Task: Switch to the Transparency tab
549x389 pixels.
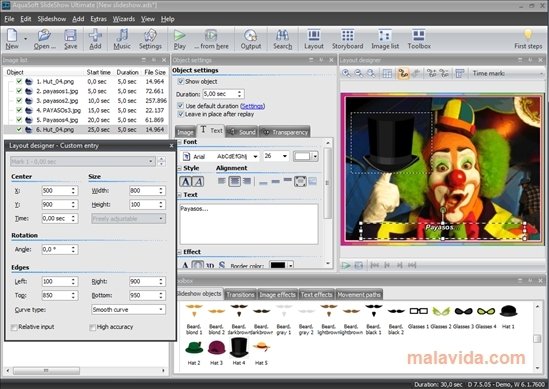Action: pyautogui.click(x=285, y=132)
